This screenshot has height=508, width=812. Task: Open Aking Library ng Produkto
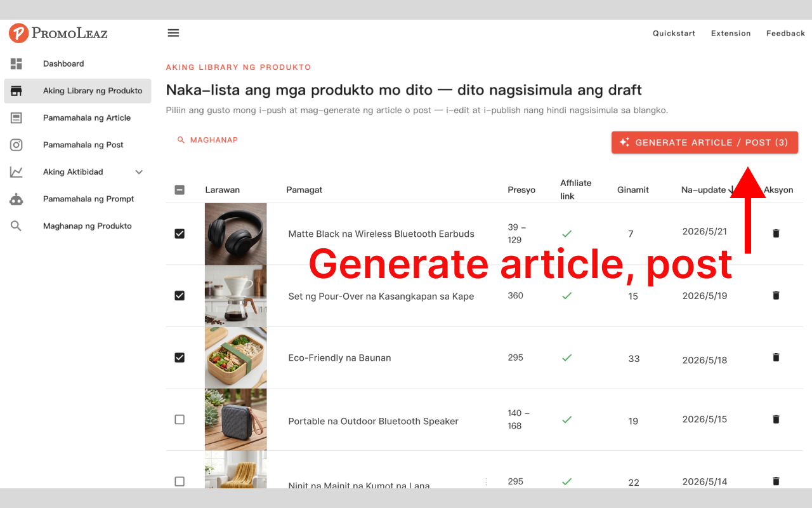point(77,91)
